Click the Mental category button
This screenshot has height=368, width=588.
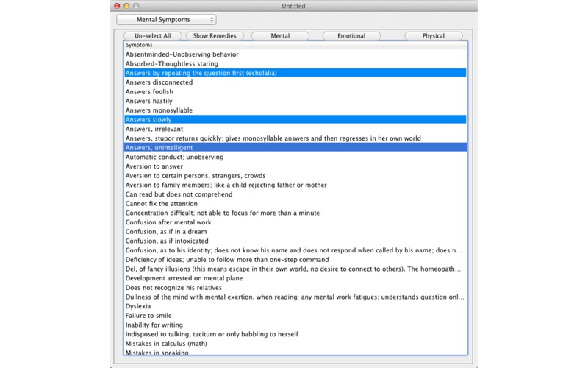[280, 35]
